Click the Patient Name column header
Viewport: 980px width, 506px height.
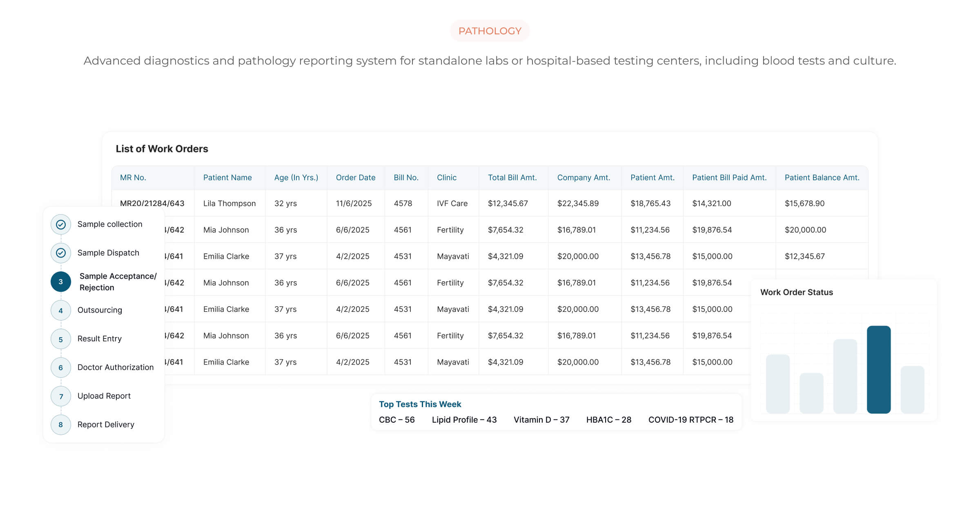click(227, 177)
